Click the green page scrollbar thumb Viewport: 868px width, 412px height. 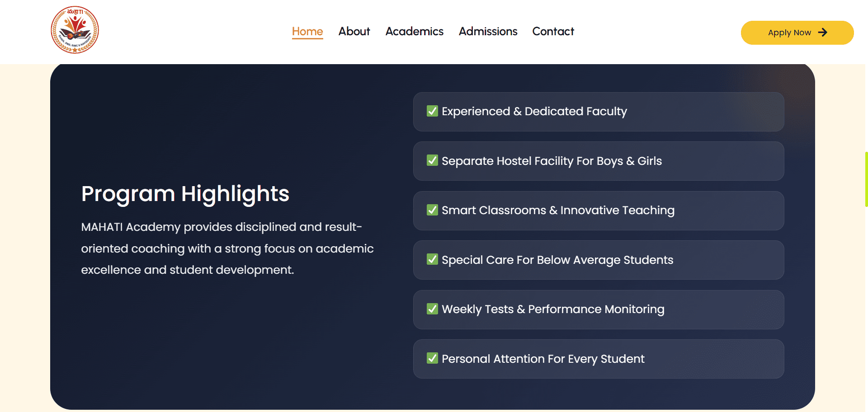pyautogui.click(x=866, y=179)
